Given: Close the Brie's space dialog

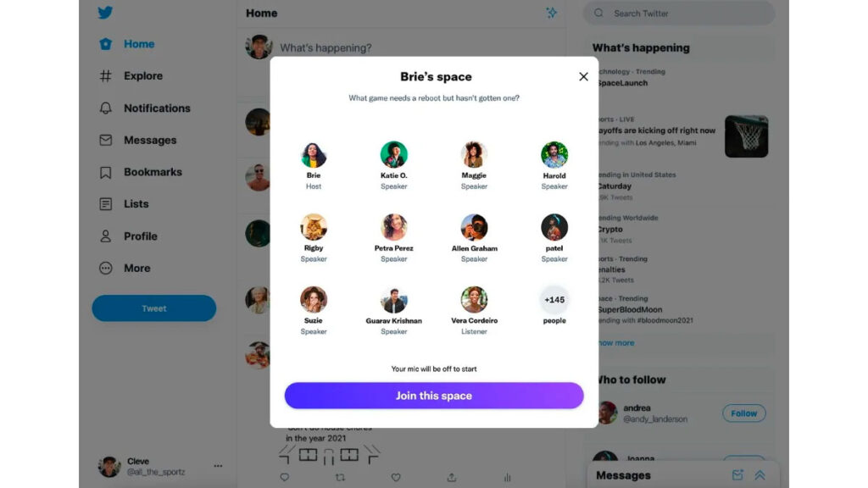Looking at the screenshot, I should pyautogui.click(x=583, y=77).
